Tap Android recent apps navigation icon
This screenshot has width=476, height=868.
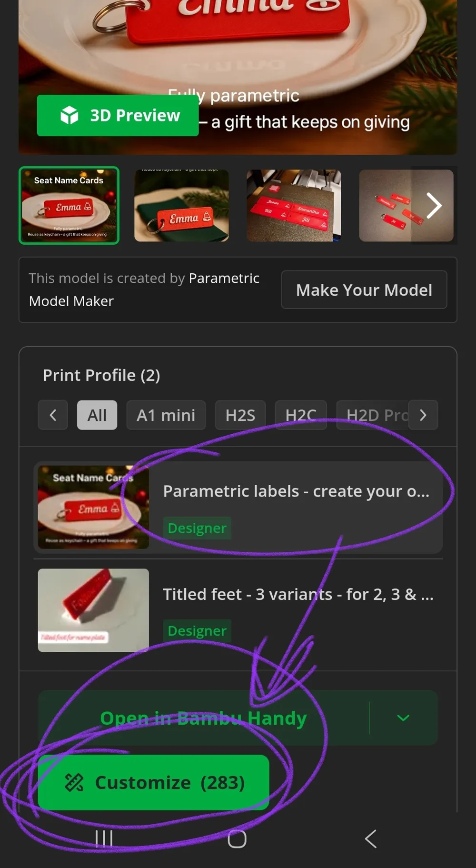click(104, 838)
